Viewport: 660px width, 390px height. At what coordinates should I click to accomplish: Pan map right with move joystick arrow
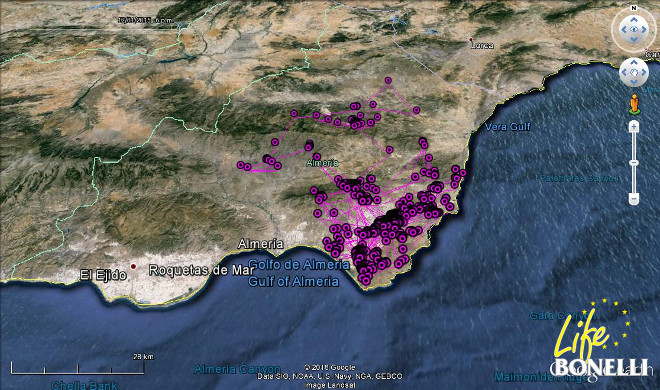click(644, 72)
